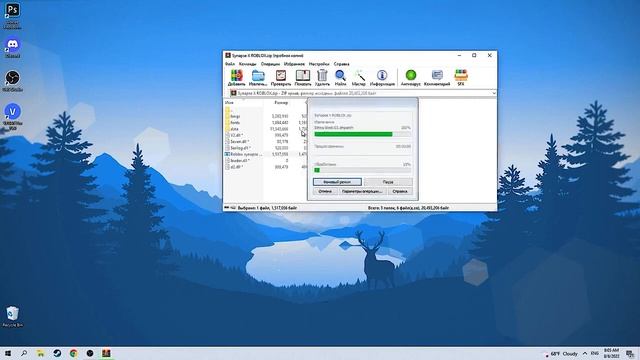Select the parent folder '..' row
The image size is (640, 360).
265,110
